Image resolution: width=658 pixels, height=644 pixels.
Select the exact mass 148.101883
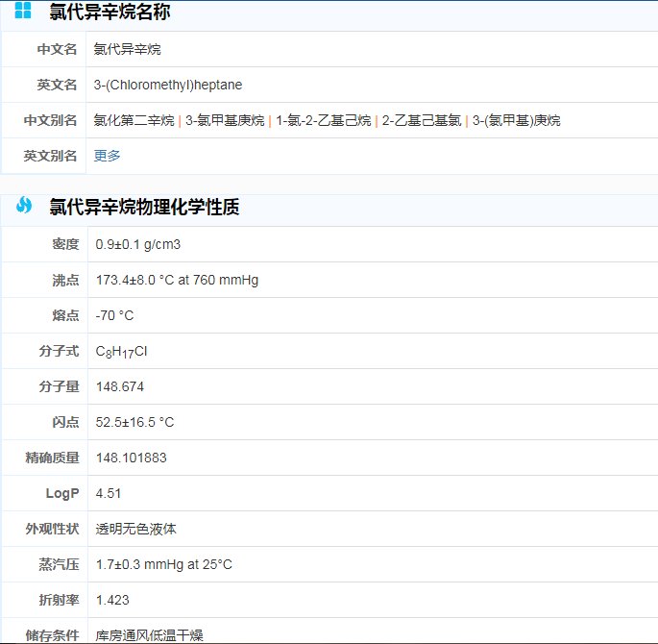pos(132,458)
